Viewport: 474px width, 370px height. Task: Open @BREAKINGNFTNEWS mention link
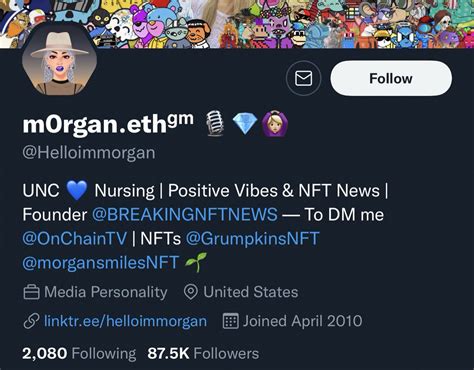pos(184,214)
